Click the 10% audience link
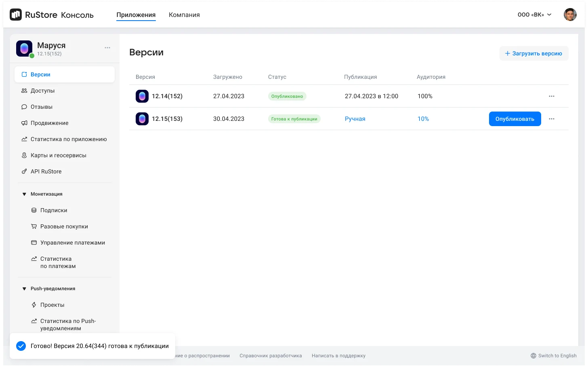 (423, 119)
